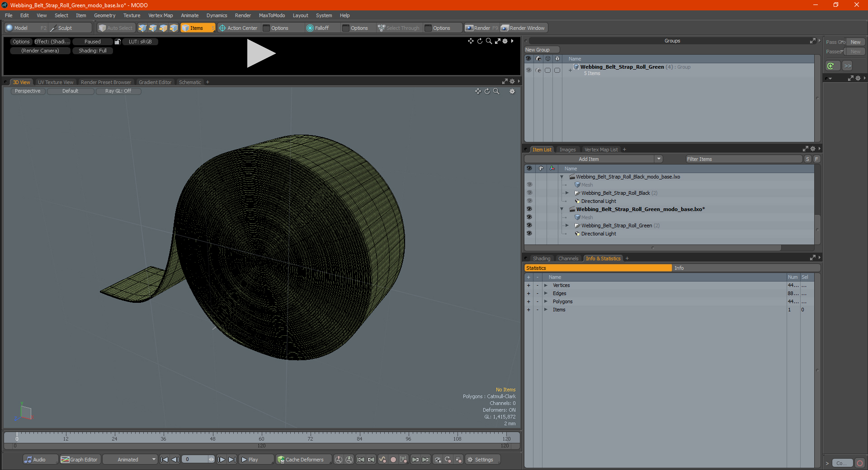
Task: Click the 3D viewport pan move icon
Action: point(478,91)
